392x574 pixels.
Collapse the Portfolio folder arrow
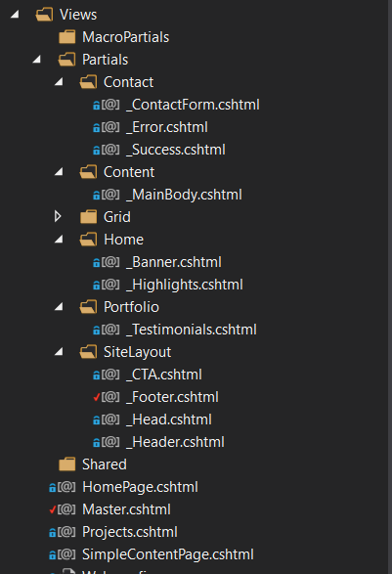[59, 307]
